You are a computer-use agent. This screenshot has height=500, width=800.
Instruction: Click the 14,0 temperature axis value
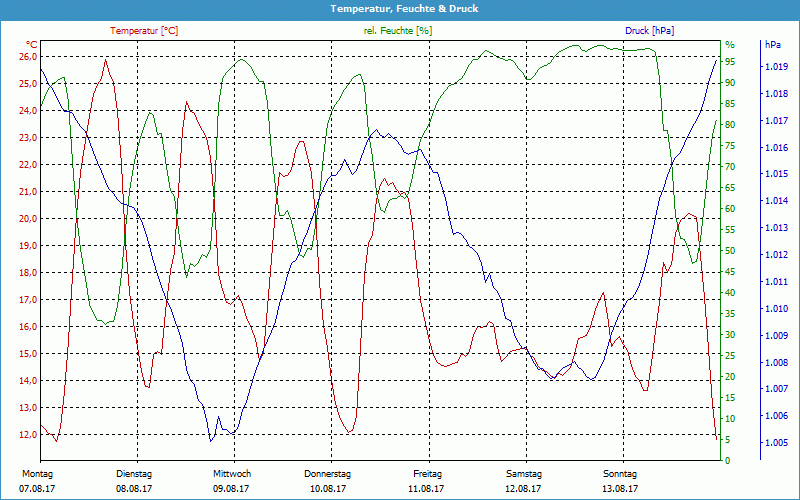click(28, 381)
